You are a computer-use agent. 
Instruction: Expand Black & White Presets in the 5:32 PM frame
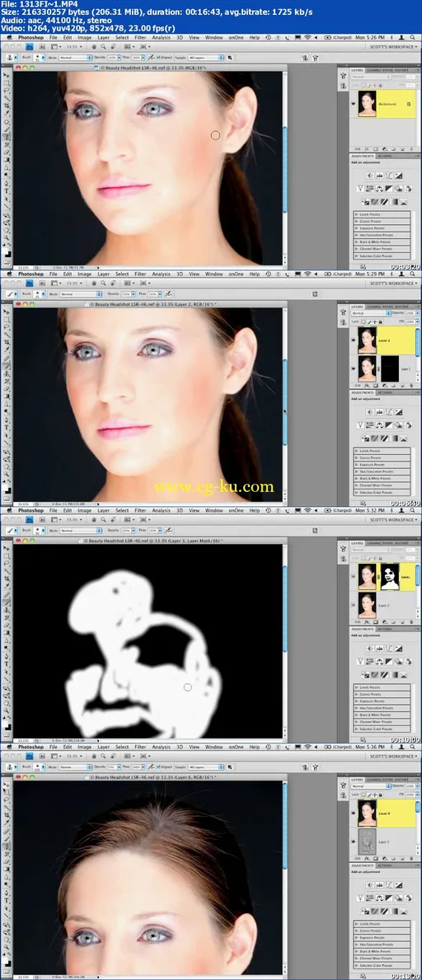pos(356,715)
